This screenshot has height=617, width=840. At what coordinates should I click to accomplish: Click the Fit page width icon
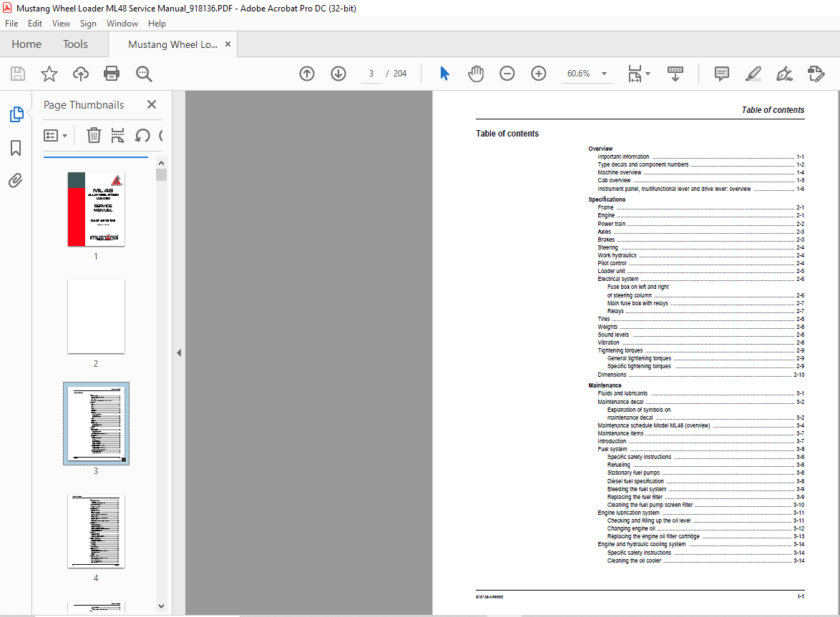(x=634, y=74)
